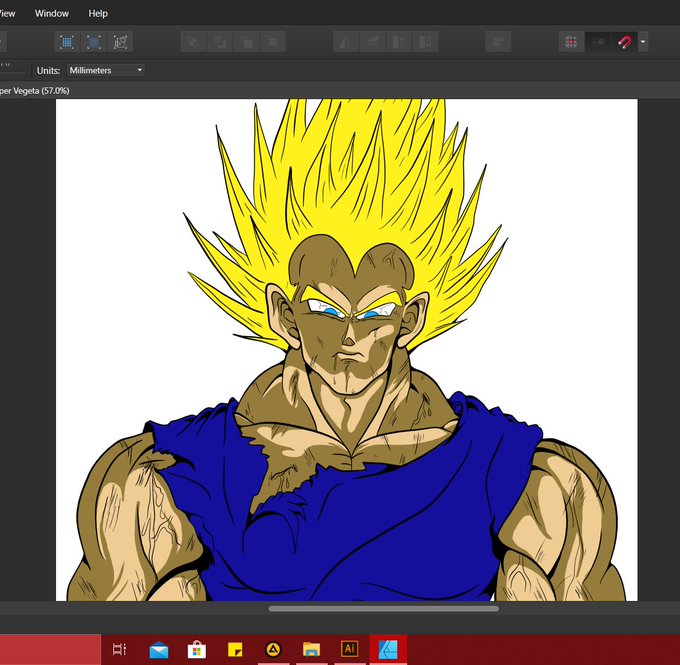Click the Back One order icon
This screenshot has width=680, height=665.
(x=220, y=42)
